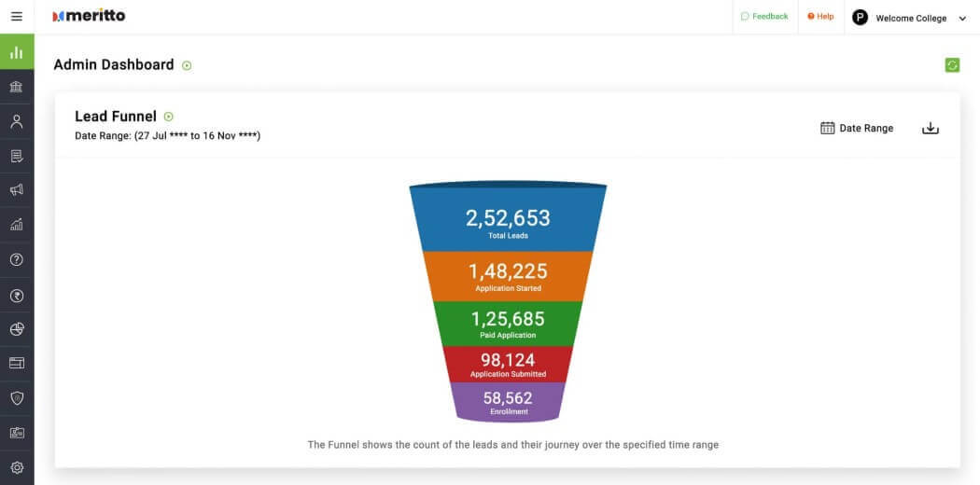Click the Meritto logo
This screenshot has height=485, width=980.
click(x=89, y=16)
